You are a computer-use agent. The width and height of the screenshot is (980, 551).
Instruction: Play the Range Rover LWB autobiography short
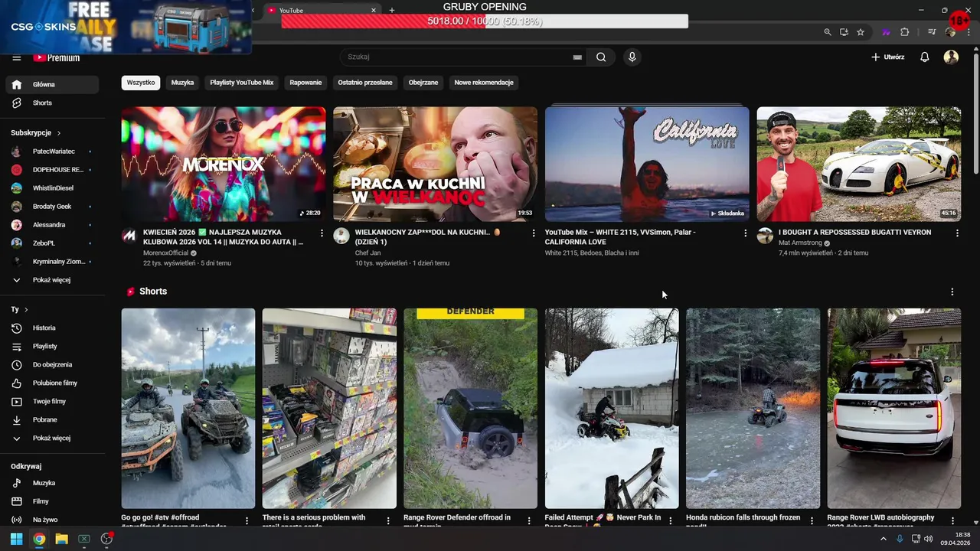pos(894,409)
